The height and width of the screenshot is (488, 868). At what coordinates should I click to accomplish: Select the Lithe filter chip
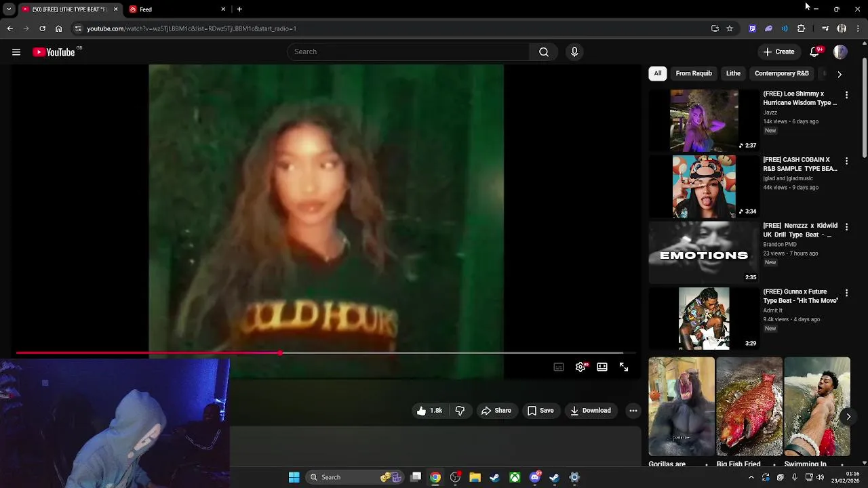[x=733, y=73]
